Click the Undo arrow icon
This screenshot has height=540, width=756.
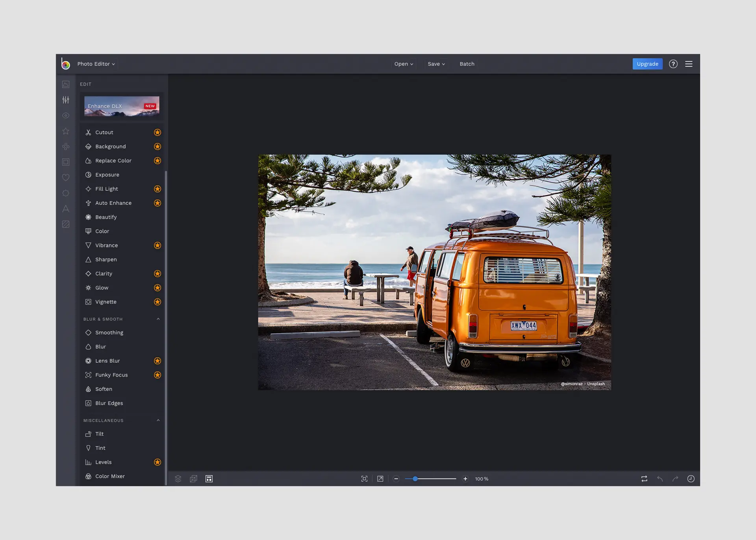tap(660, 479)
